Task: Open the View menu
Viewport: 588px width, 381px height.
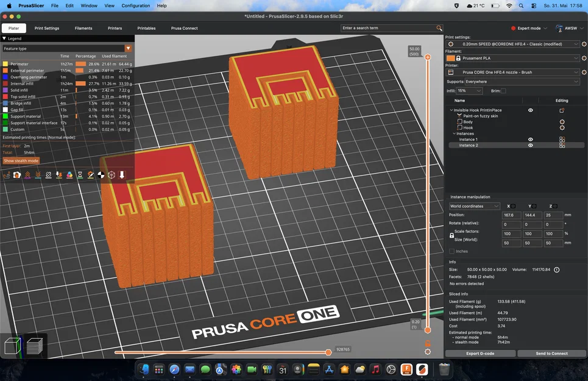Action: tap(110, 5)
